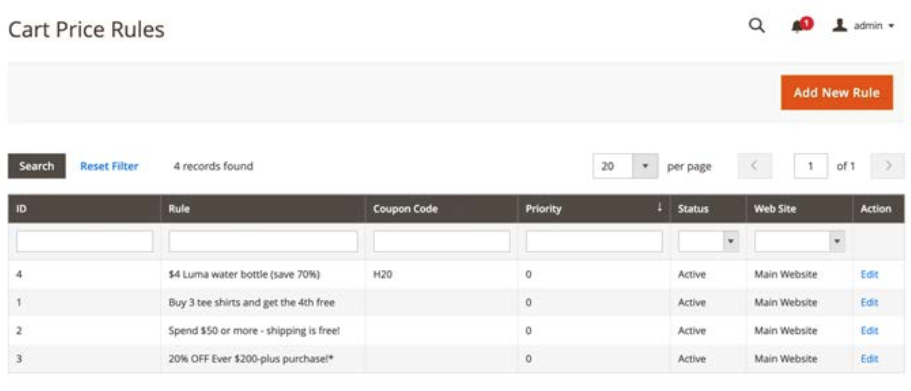Open the Status filter dropdown
Screen dimensions: 911x391
click(x=708, y=241)
